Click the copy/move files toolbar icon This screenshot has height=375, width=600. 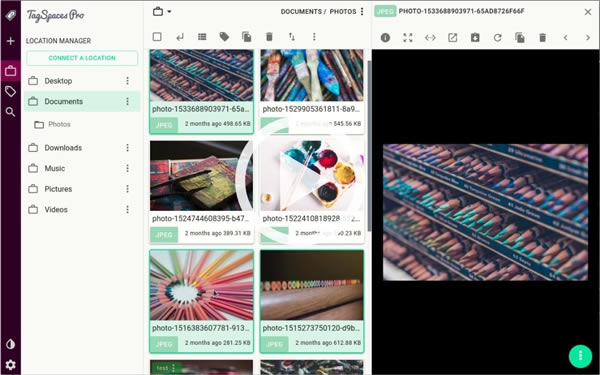[x=247, y=37]
